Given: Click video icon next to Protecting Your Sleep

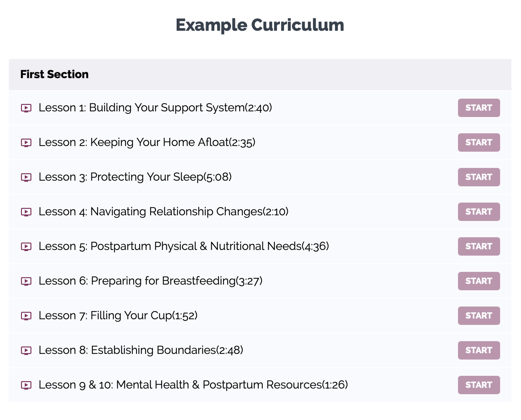Looking at the screenshot, I should 26,177.
